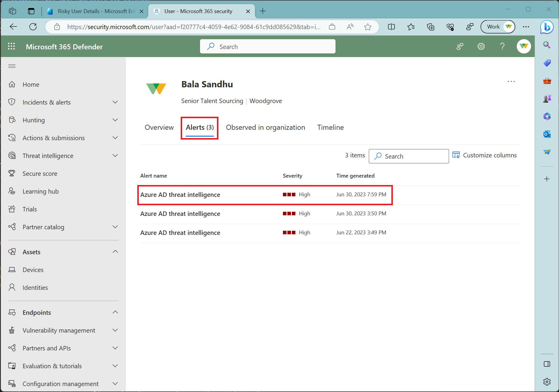559x392 pixels.
Task: Click the Threat intelligence icon
Action: pyautogui.click(x=12, y=156)
